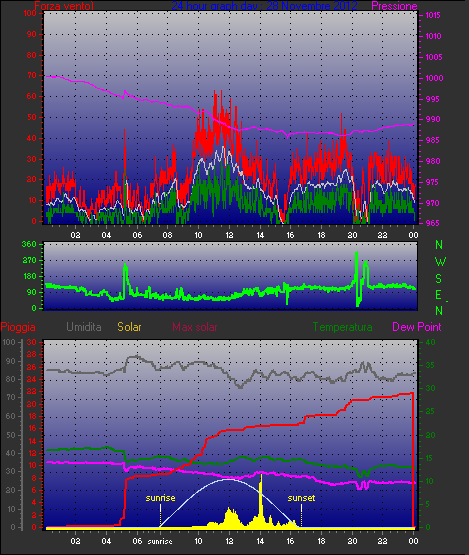Click the 1010 pressure axis value
The image size is (469, 555).
coord(433,36)
